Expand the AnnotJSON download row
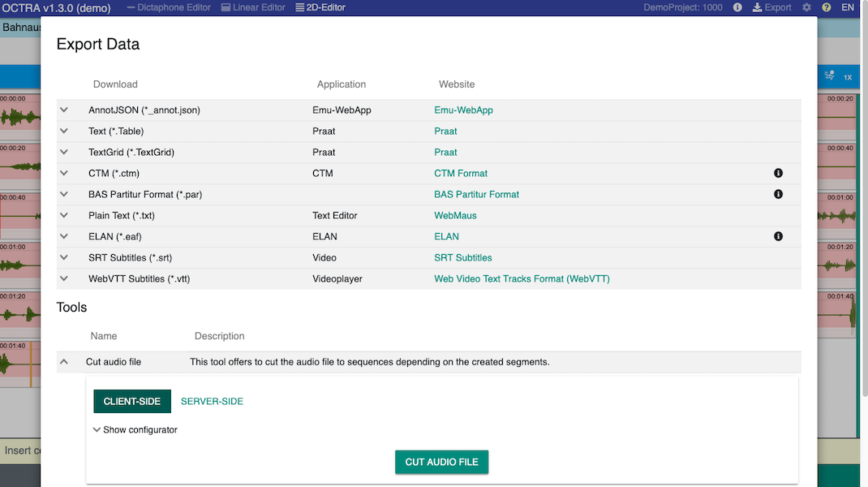This screenshot has height=487, width=868. (x=64, y=110)
